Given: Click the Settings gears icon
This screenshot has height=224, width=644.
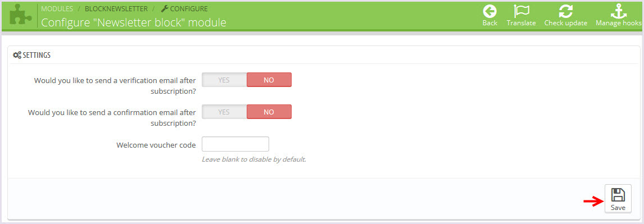Looking at the screenshot, I should coord(17,55).
